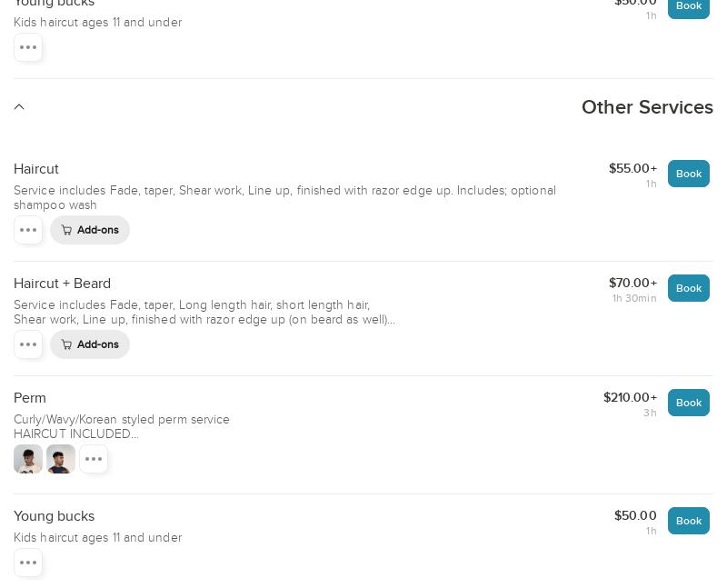Open more options under bottom Young bucks
The height and width of the screenshot is (588, 727).
28,563
